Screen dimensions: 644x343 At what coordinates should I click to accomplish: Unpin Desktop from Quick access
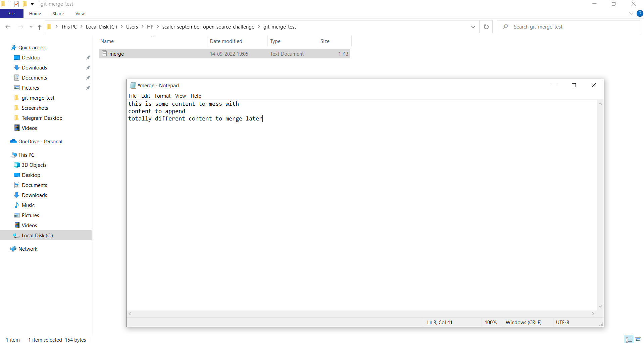click(88, 57)
